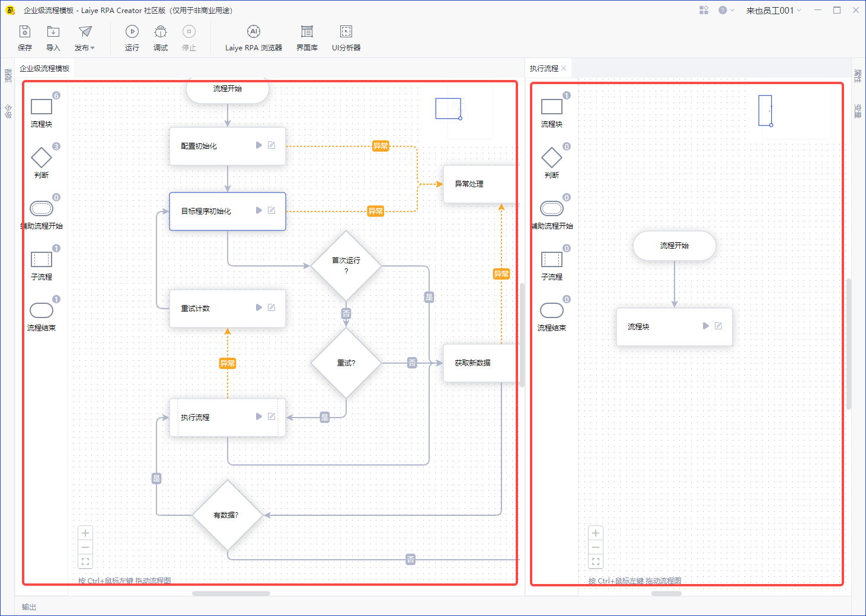Click the 调试 (Debug) toolbar icon
Screen dimensions: 866x616
point(161,32)
